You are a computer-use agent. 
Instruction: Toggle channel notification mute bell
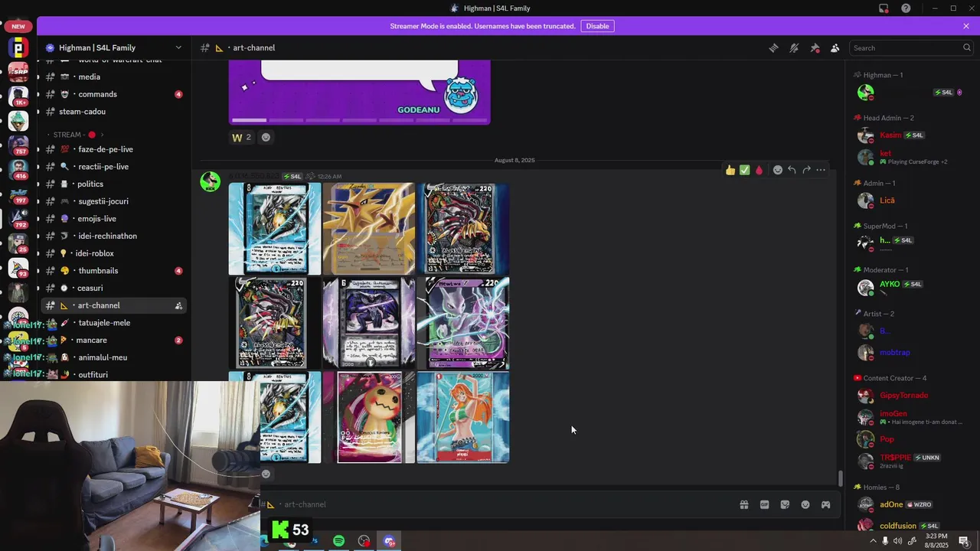coord(794,47)
